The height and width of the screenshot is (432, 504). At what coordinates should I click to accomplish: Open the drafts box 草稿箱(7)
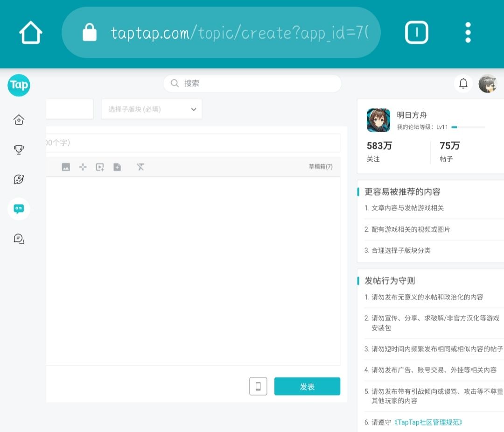(x=320, y=166)
